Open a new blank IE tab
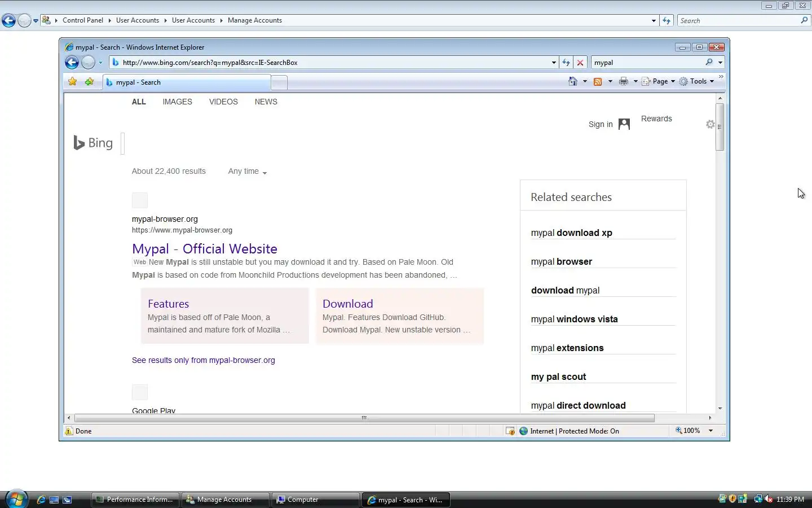Viewport: 812px width, 508px height. [x=279, y=83]
